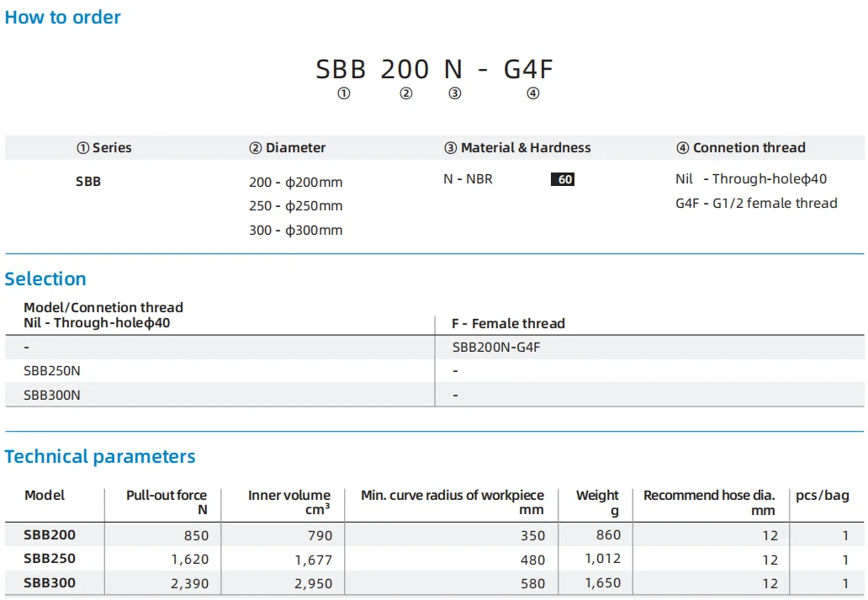The width and height of the screenshot is (868, 600).
Task: Click the "Technical parameters" heading
Action: click(100, 456)
